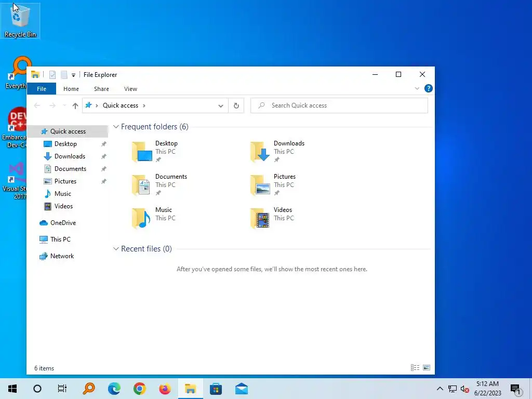Click the File Explorer title bar icon
Viewport: 532px width, 399px height.
coord(35,75)
